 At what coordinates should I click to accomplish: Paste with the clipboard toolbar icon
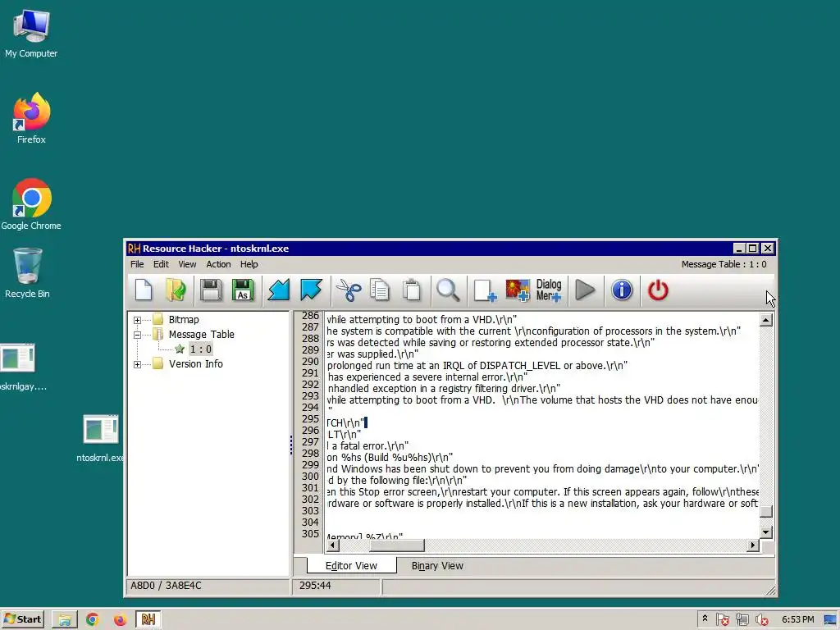point(412,290)
